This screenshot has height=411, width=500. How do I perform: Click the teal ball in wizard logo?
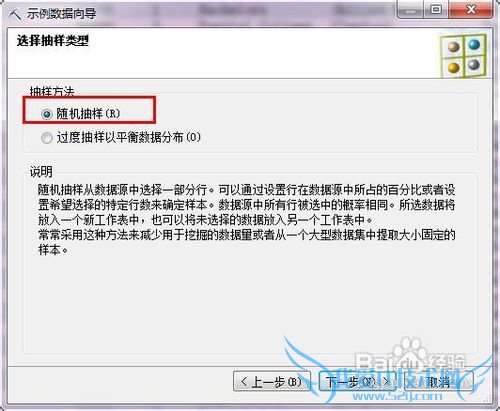(474, 44)
